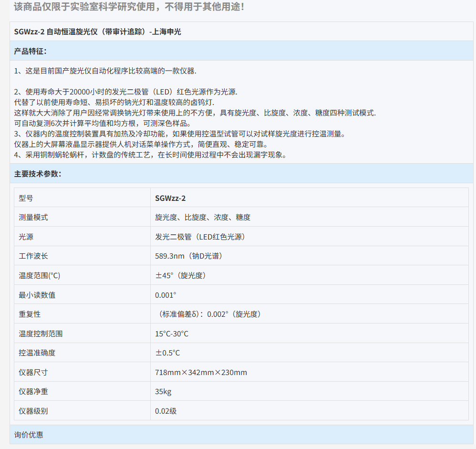
Task: Click feature line 4 about 铜制蜗轮蜗杆
Action: tap(150, 155)
